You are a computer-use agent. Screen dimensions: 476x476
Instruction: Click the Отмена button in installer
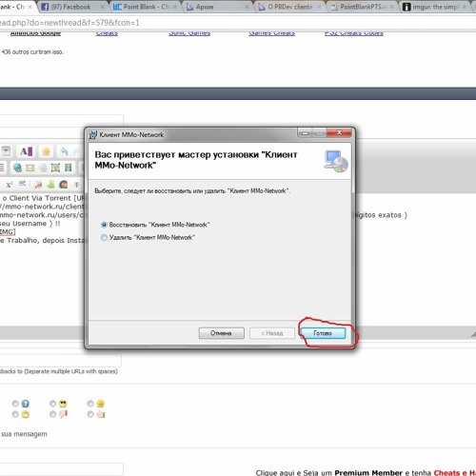[221, 333]
